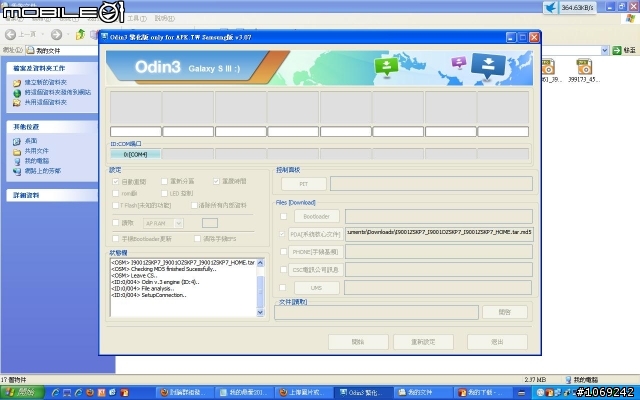The image size is (640, 400).
Task: Click the 0:[COM4] port indicator
Action: point(136,154)
